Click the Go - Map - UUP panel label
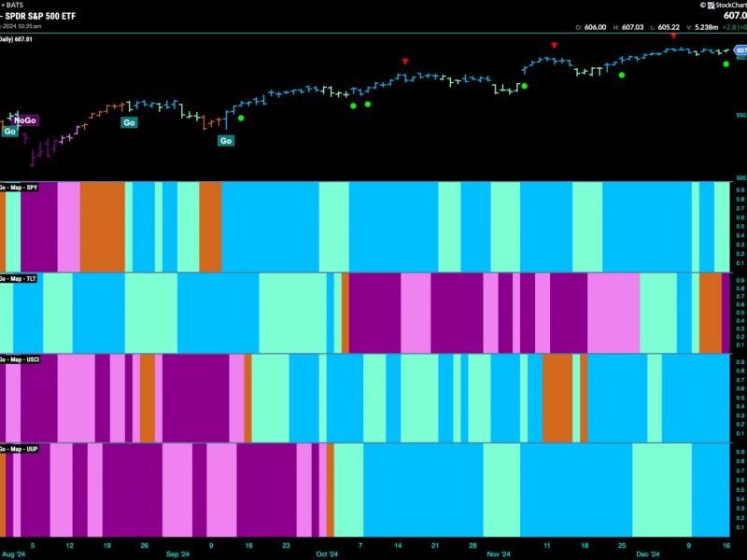The width and height of the screenshot is (747, 560). (x=19, y=449)
